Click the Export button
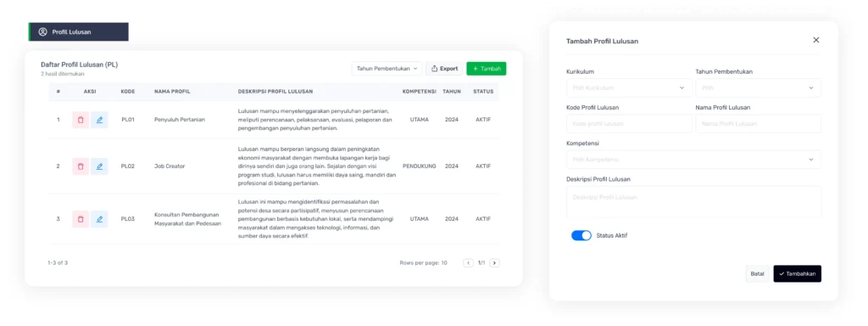Viewport: 868px width, 326px height. [x=444, y=69]
